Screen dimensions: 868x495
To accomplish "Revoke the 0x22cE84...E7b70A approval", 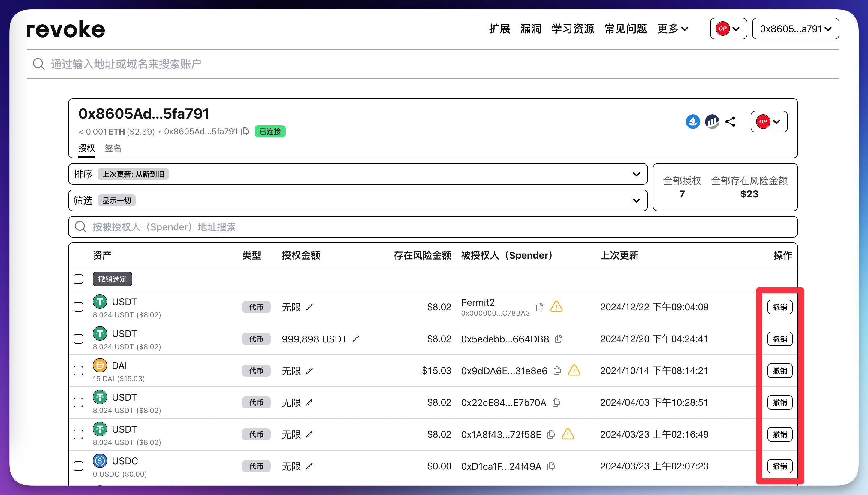I will click(x=780, y=402).
